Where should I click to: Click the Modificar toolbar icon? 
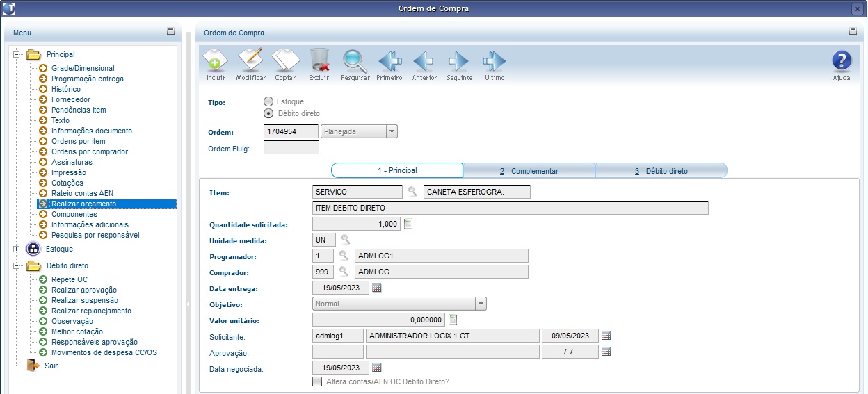pos(250,60)
